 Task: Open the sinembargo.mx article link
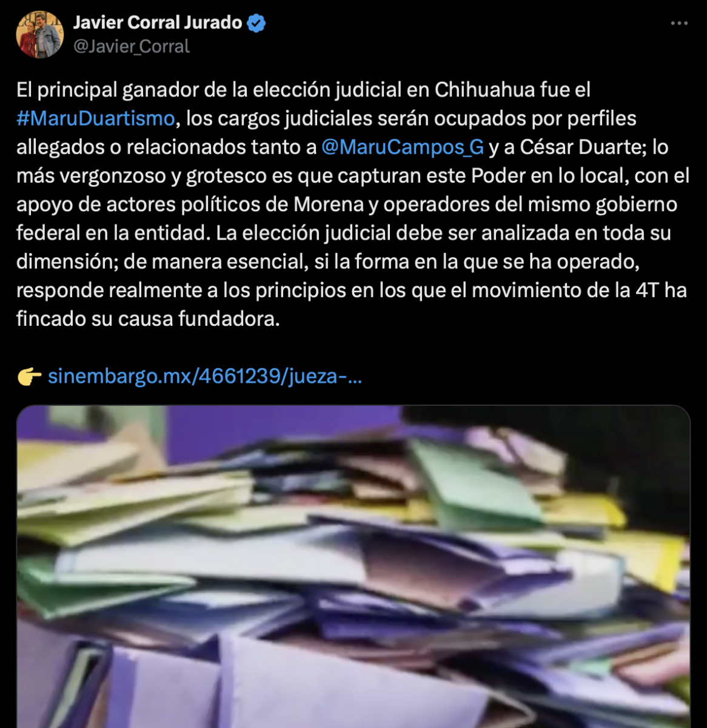click(205, 377)
